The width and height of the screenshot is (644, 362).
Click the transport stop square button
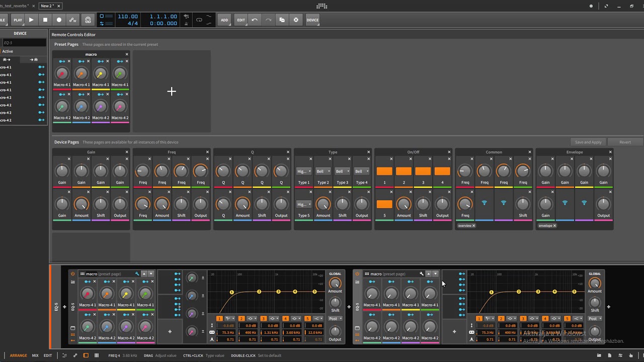click(x=45, y=20)
